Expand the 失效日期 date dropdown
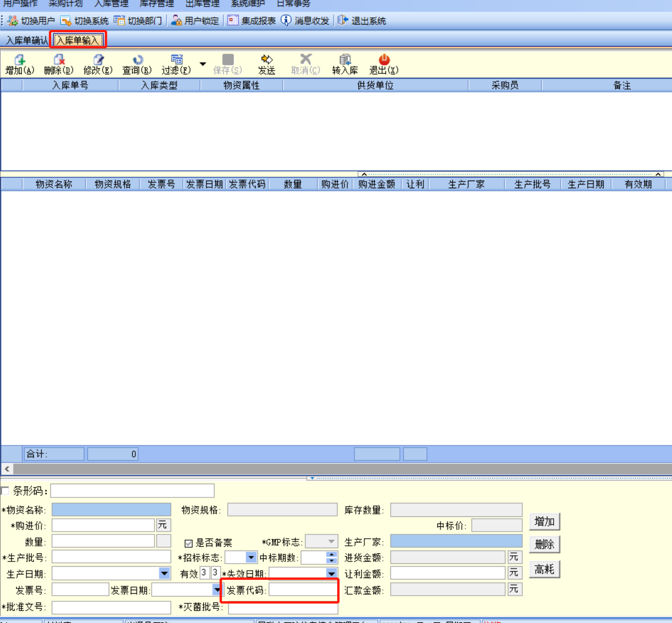Screen dimensions: 672x623 point(331,573)
